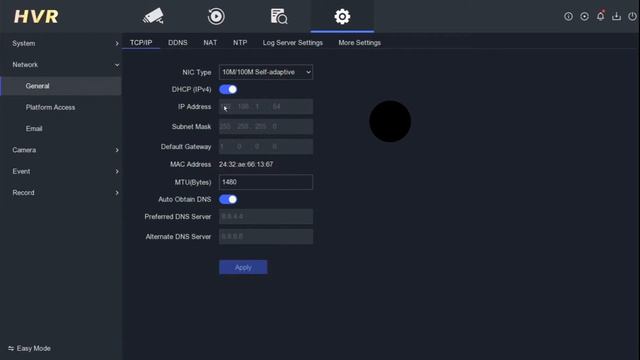Click the MAC address value 24:32:ae:66:13:67
This screenshot has width=640, height=360.
click(x=246, y=164)
